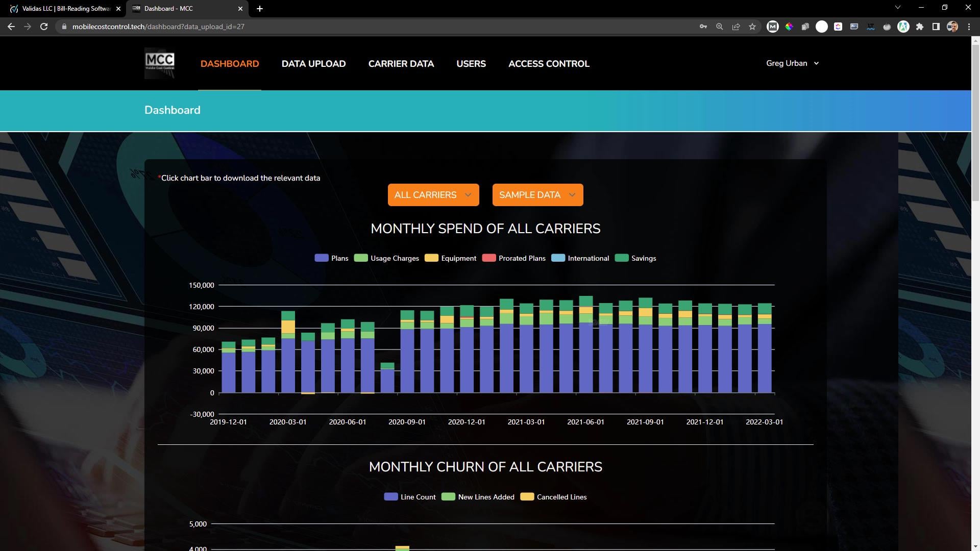Select the DASHBOARD nav item
980x551 pixels.
coord(230,64)
